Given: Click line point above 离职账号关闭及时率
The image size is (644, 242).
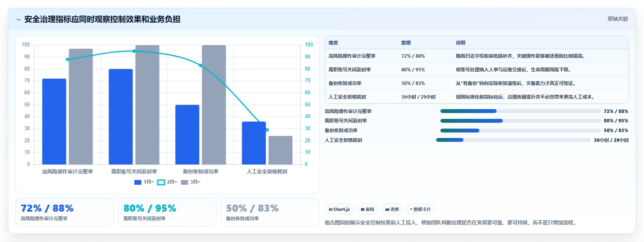Looking at the screenshot, I should (x=134, y=51).
